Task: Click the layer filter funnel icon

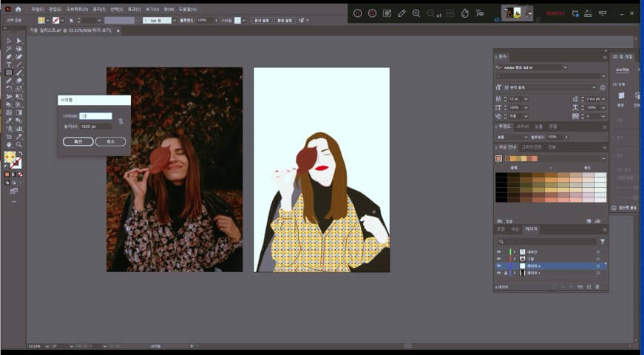Action: 602,241
